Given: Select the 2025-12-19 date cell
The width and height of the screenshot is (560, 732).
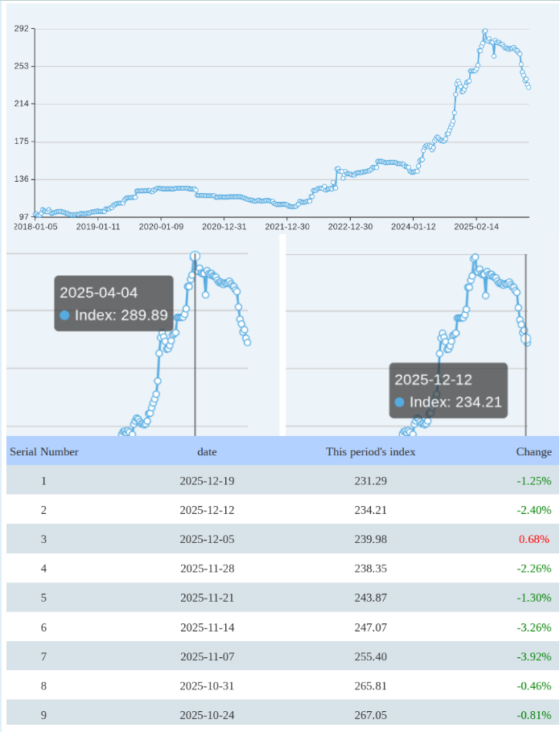Looking at the screenshot, I should click(x=207, y=481).
